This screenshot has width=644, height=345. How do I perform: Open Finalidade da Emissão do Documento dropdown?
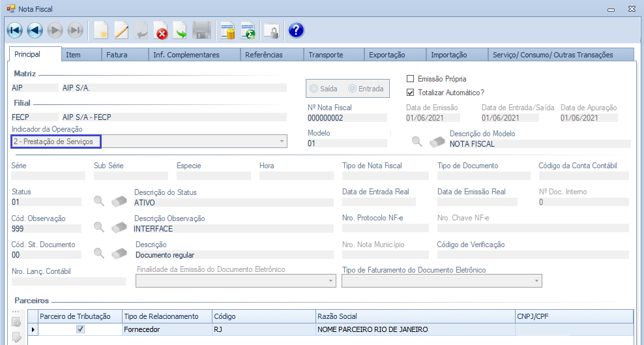tap(330, 281)
